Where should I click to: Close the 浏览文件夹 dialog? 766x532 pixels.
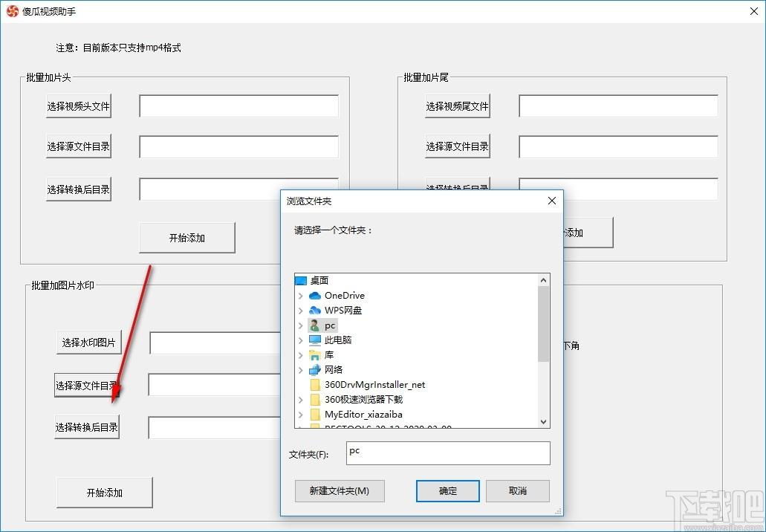pyautogui.click(x=552, y=201)
